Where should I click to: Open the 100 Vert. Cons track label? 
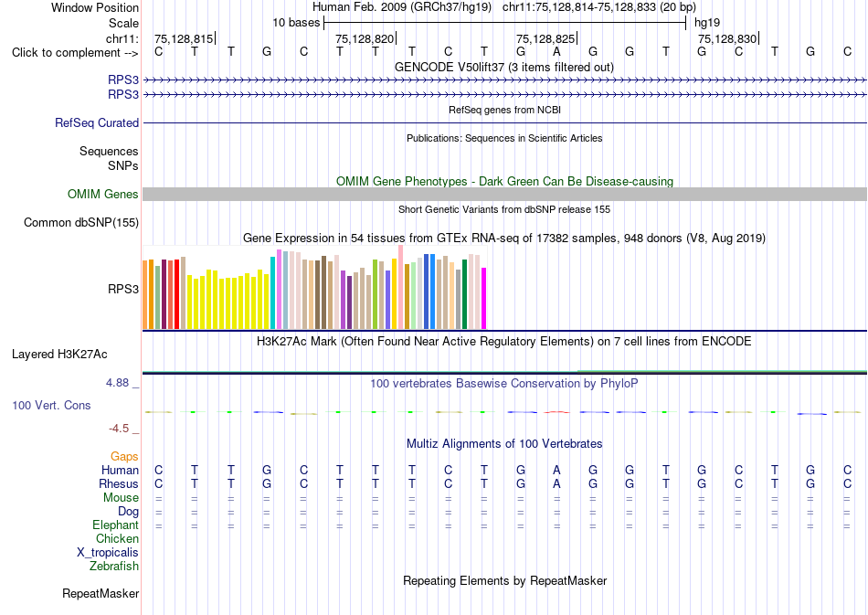[51, 405]
